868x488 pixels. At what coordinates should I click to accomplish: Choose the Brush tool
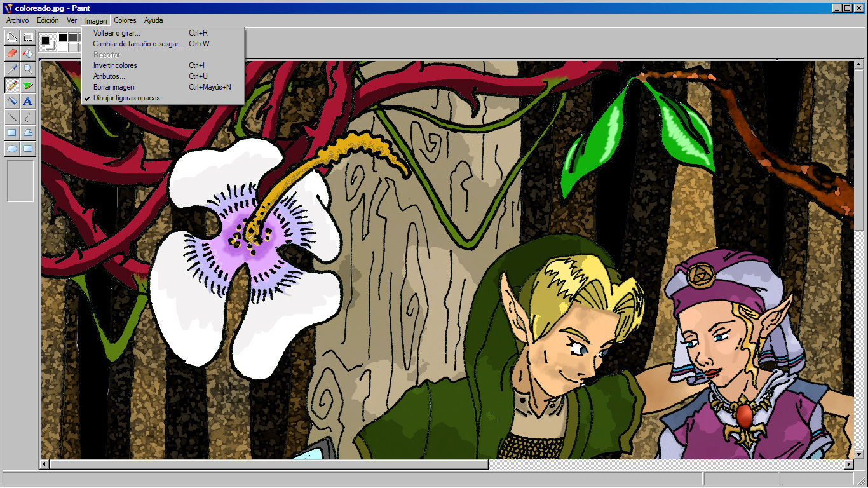27,85
